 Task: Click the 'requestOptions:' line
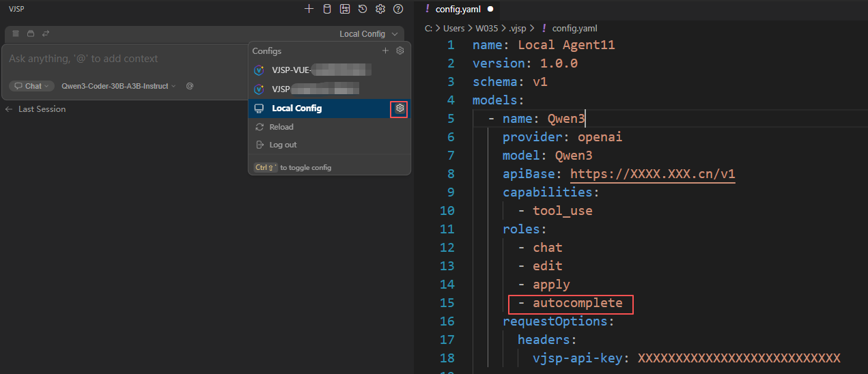(559, 321)
